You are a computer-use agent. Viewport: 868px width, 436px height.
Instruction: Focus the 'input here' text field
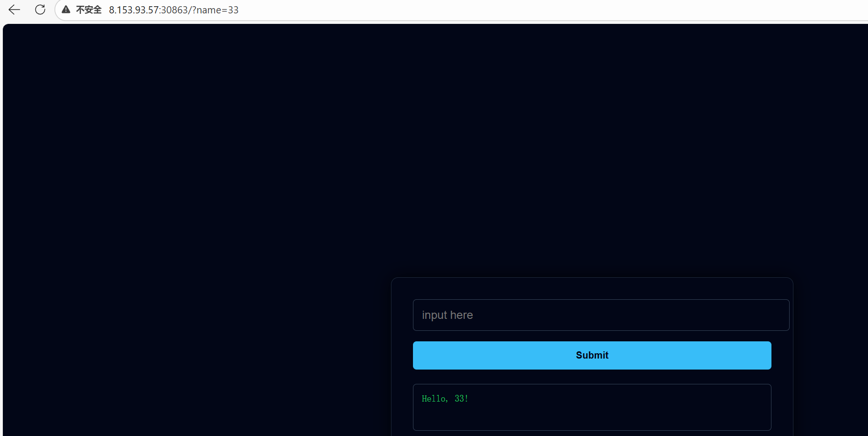click(x=601, y=315)
